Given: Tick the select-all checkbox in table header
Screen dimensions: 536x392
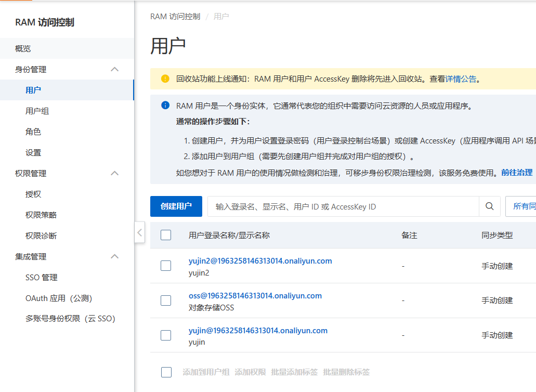Looking at the screenshot, I should click(x=166, y=235).
